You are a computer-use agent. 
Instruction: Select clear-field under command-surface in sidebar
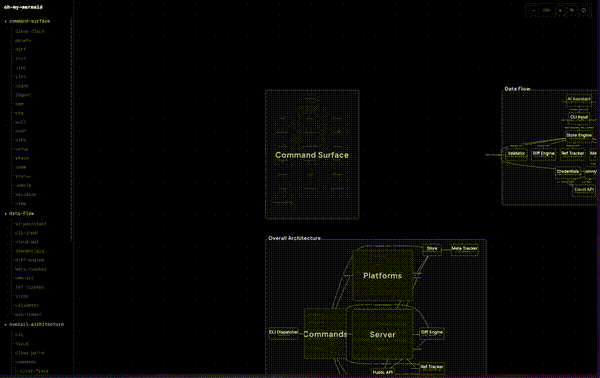29,31
